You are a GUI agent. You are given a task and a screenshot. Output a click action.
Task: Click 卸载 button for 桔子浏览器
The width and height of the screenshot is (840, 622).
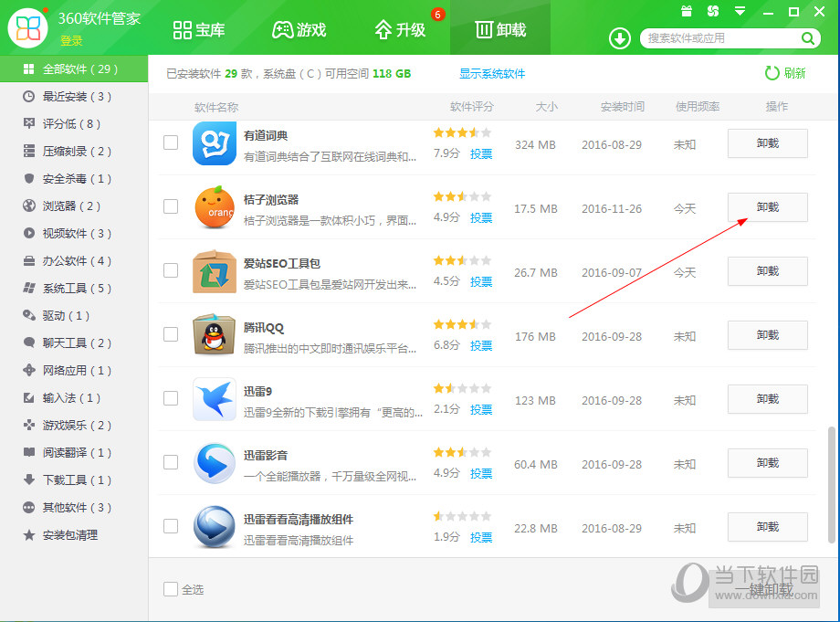[767, 207]
